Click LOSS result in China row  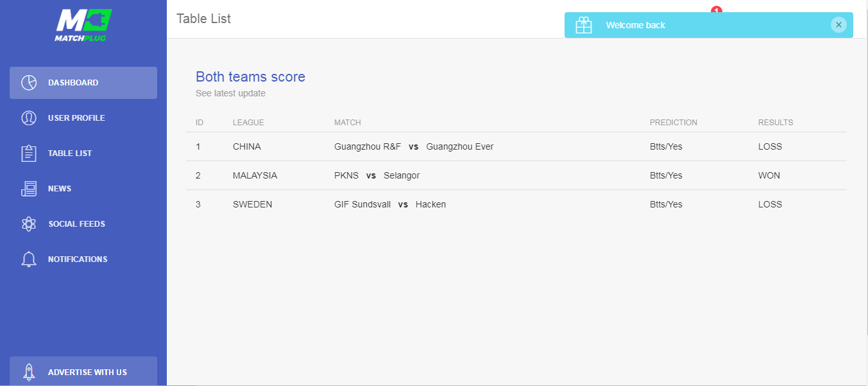point(770,146)
